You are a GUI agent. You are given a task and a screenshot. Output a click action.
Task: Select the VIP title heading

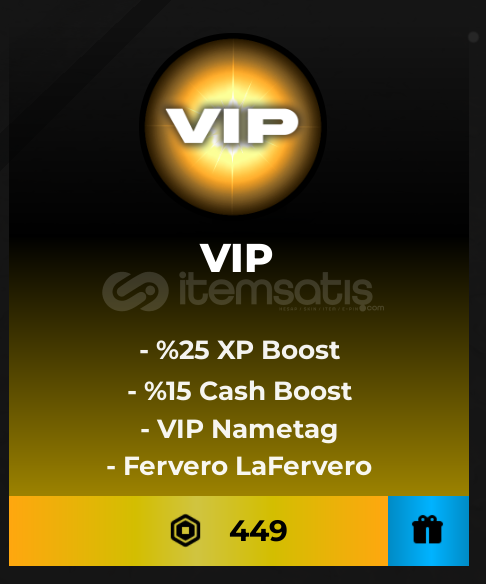click(x=236, y=258)
